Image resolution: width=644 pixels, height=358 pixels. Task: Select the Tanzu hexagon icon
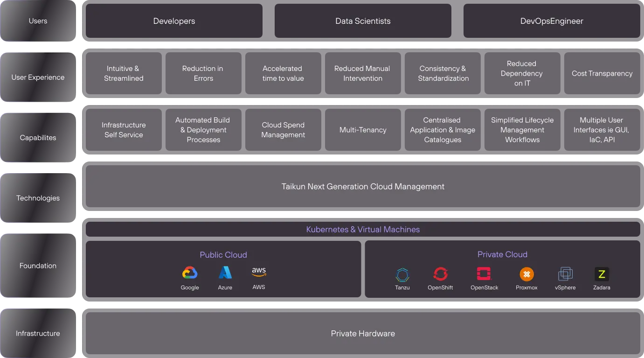pyautogui.click(x=402, y=274)
